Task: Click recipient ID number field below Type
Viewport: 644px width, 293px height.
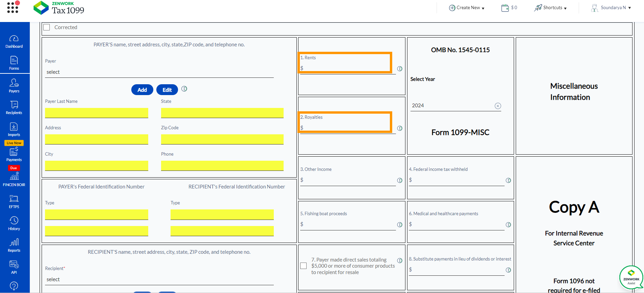Action: coord(222,231)
